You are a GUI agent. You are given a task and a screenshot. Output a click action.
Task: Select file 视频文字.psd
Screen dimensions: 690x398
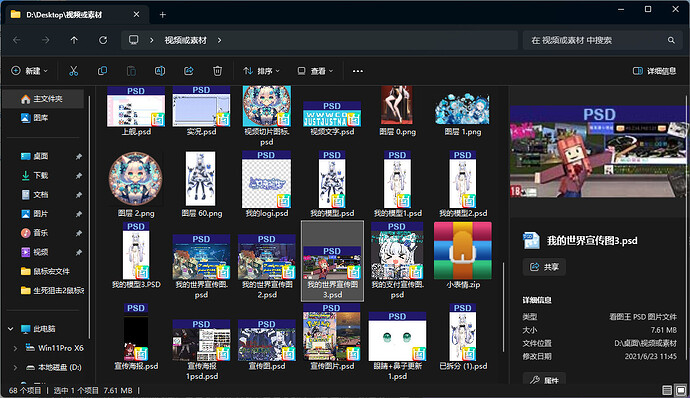(332, 118)
